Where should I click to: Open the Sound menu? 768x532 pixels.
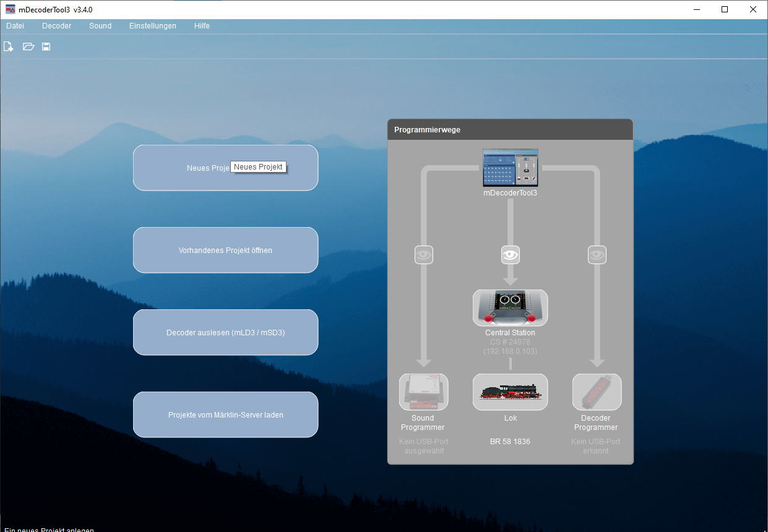100,26
